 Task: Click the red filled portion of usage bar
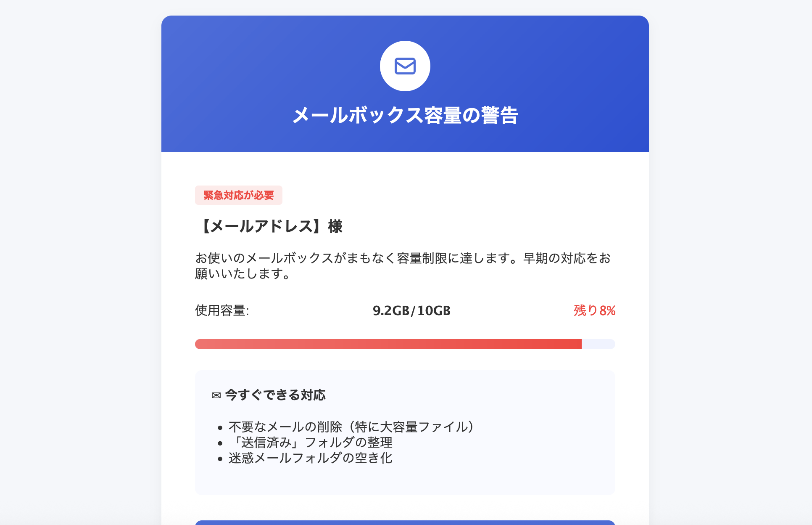point(388,344)
